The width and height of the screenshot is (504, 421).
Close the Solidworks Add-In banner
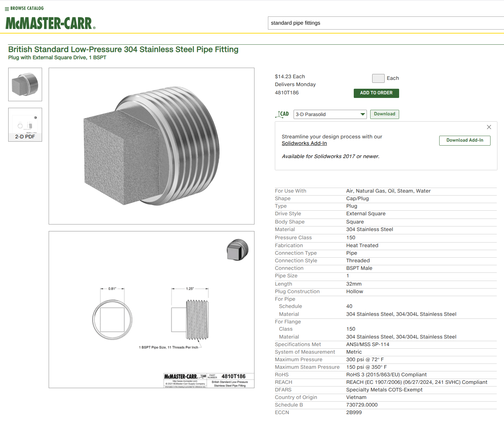(489, 127)
